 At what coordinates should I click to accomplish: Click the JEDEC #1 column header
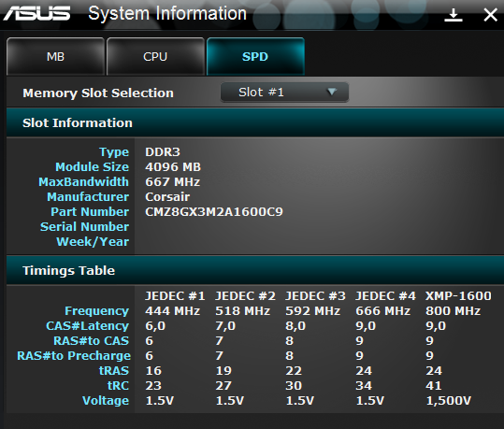pyautogui.click(x=175, y=295)
